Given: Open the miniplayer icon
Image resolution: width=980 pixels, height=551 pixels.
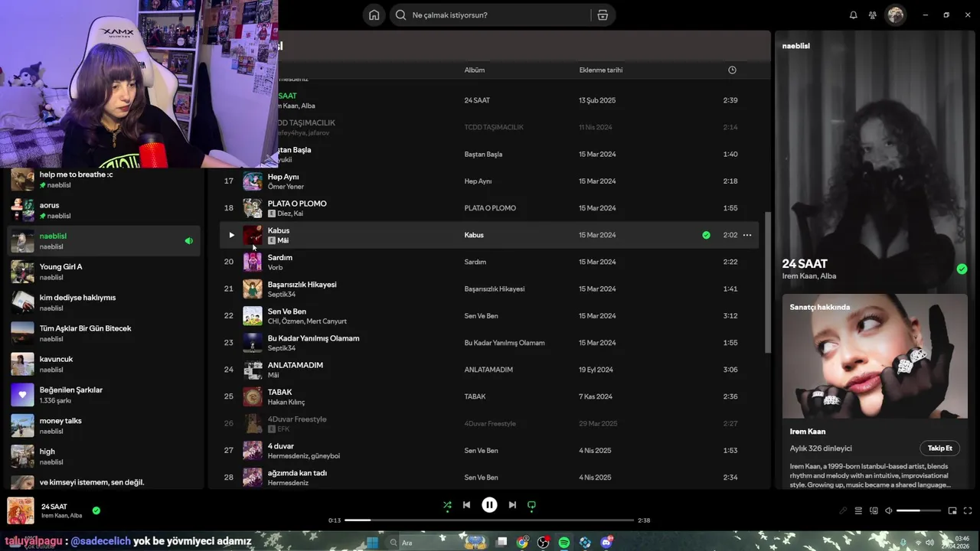Looking at the screenshot, I should 952,510.
